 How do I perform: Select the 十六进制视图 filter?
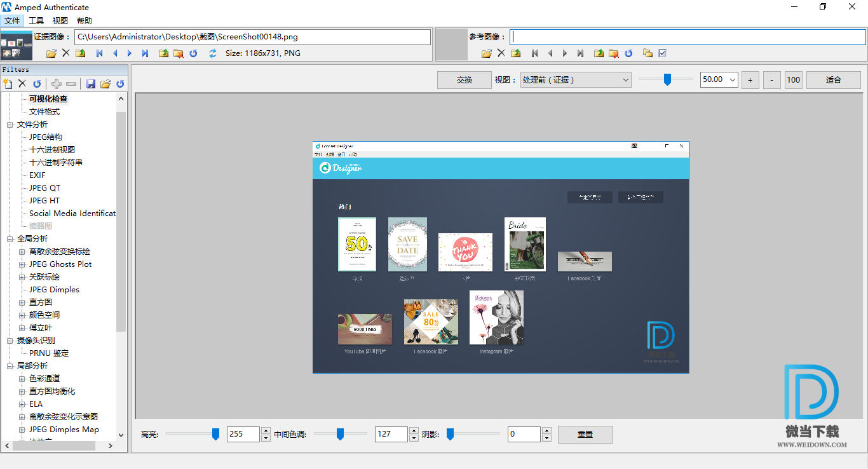(52, 150)
